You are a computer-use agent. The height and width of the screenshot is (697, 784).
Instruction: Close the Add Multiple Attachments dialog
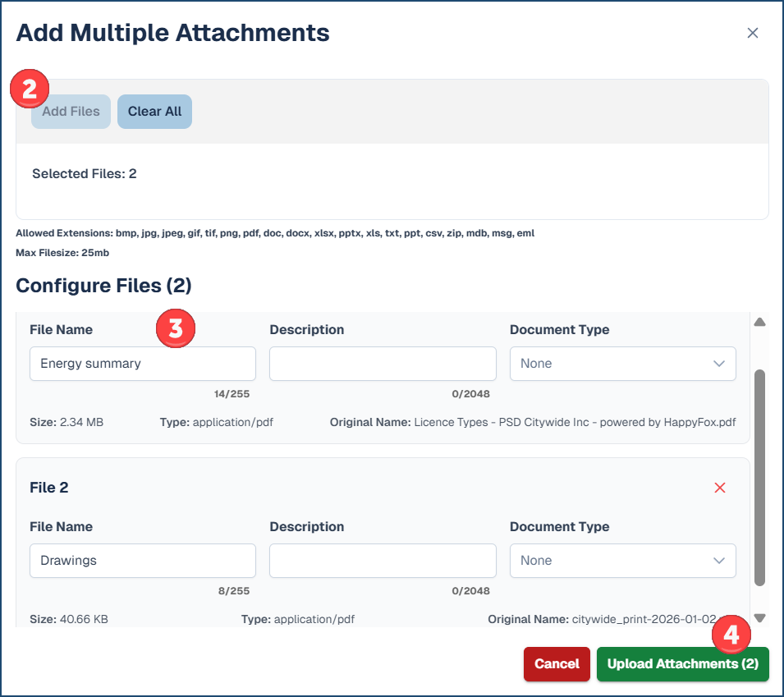coord(753,33)
